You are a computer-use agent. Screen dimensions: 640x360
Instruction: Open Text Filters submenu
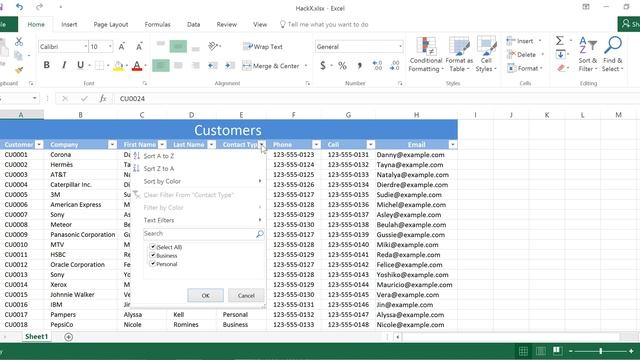[159, 220]
